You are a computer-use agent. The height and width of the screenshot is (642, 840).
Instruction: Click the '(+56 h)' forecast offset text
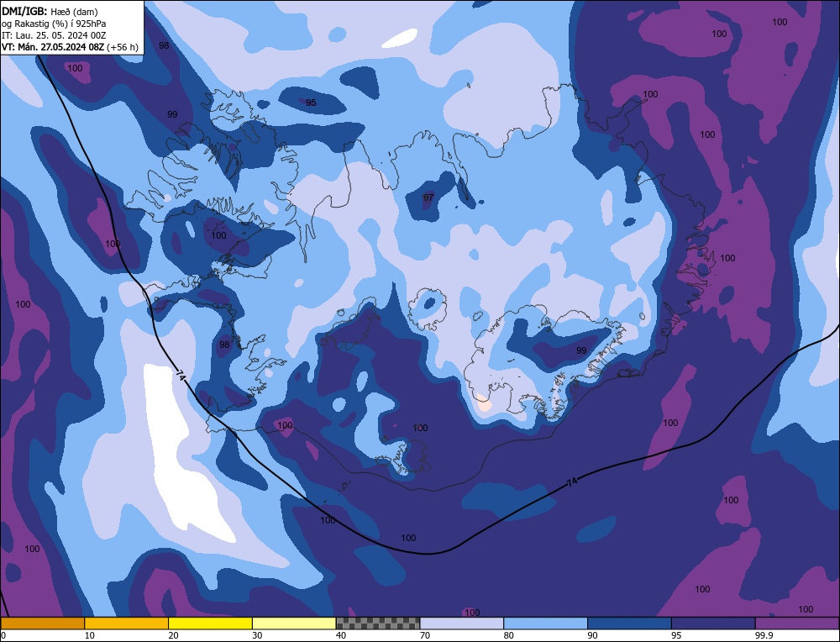coord(123,47)
